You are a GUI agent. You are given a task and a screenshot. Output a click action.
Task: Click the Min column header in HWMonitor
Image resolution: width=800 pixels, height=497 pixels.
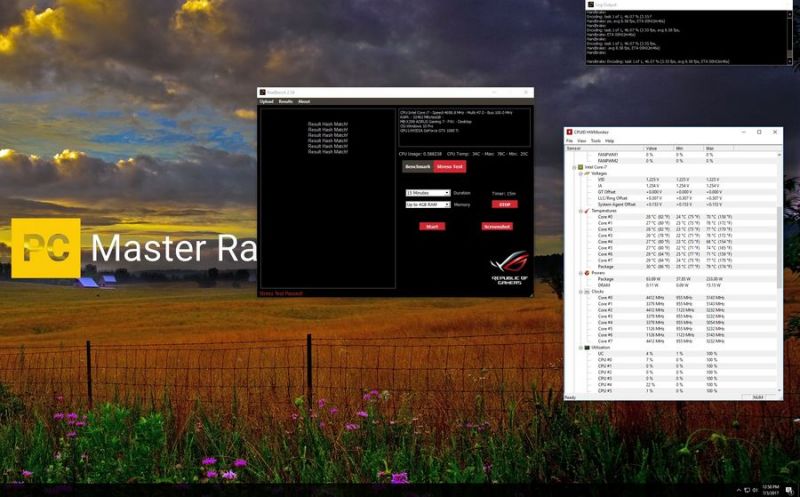(689, 148)
